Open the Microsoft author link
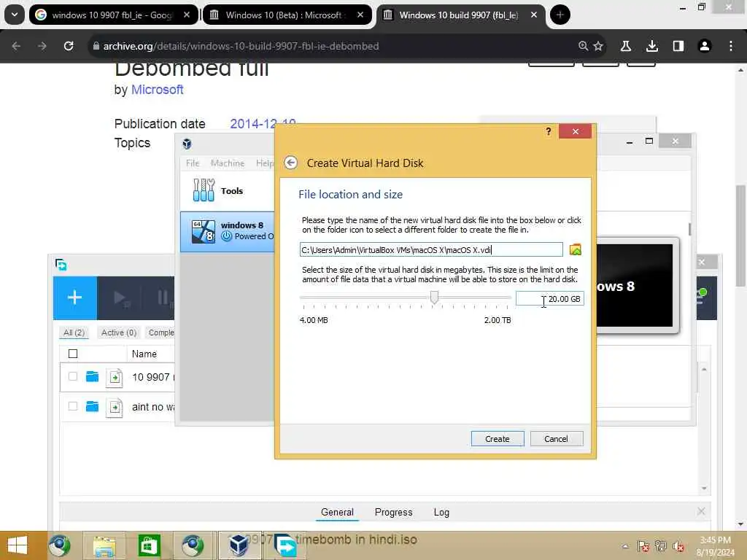Image resolution: width=747 pixels, height=560 pixels. click(157, 90)
